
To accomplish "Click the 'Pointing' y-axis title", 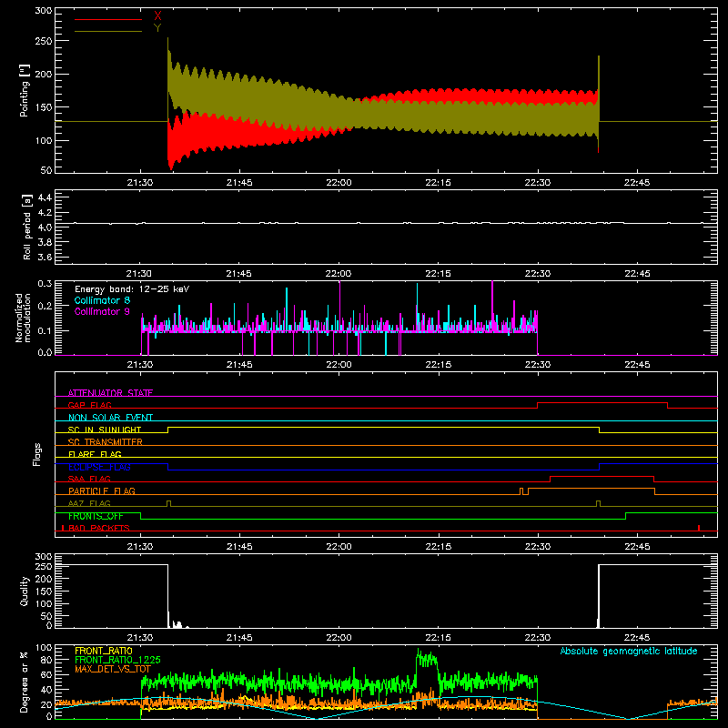I will (x=25, y=90).
